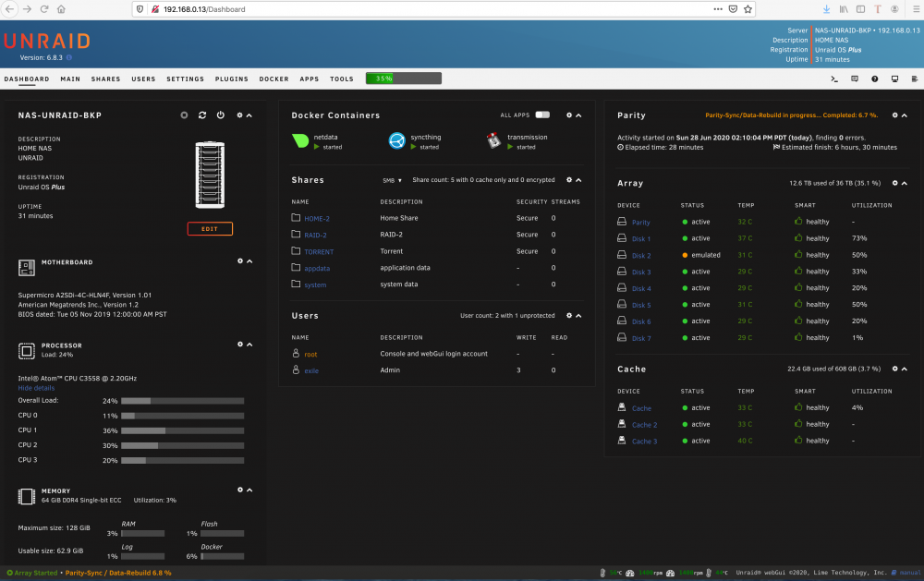Click the syncthing container icon

[x=397, y=140]
